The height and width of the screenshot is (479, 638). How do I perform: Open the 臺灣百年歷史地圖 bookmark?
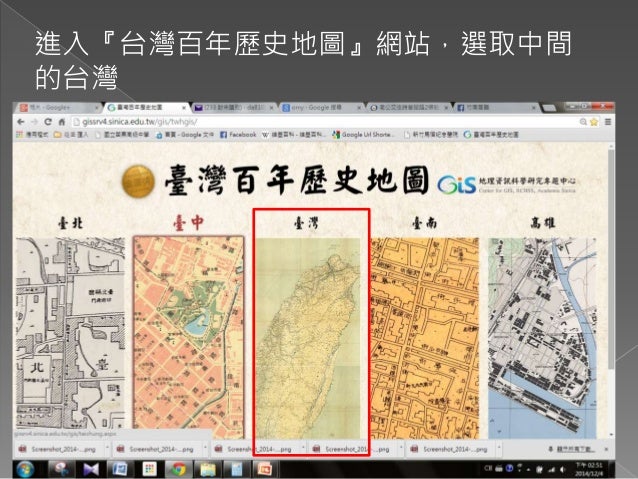(491, 134)
